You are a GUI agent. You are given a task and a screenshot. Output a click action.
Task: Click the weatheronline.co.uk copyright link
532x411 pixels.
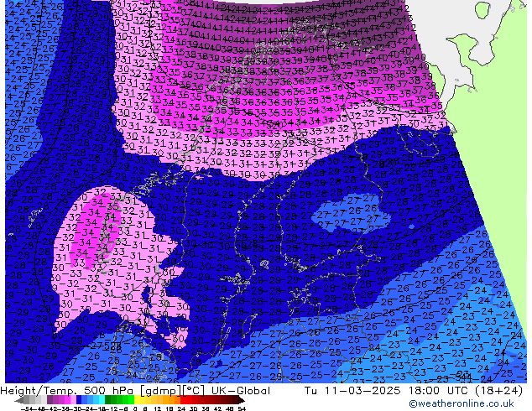[462, 403]
